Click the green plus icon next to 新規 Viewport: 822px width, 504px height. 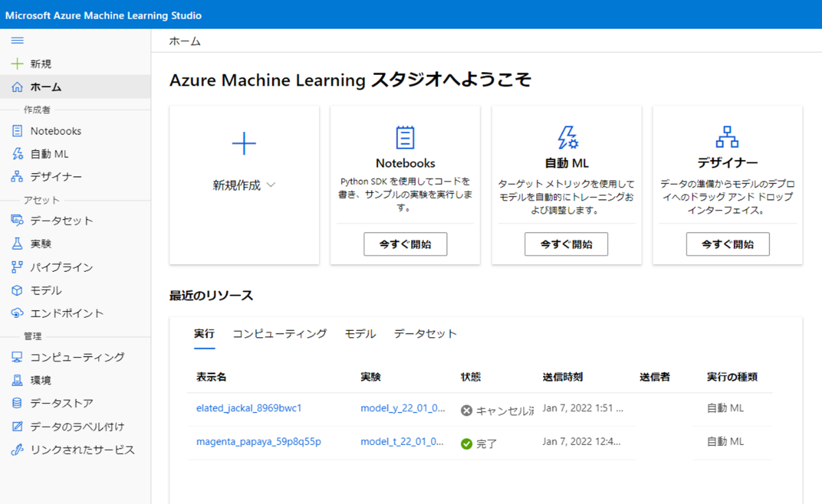[17, 64]
